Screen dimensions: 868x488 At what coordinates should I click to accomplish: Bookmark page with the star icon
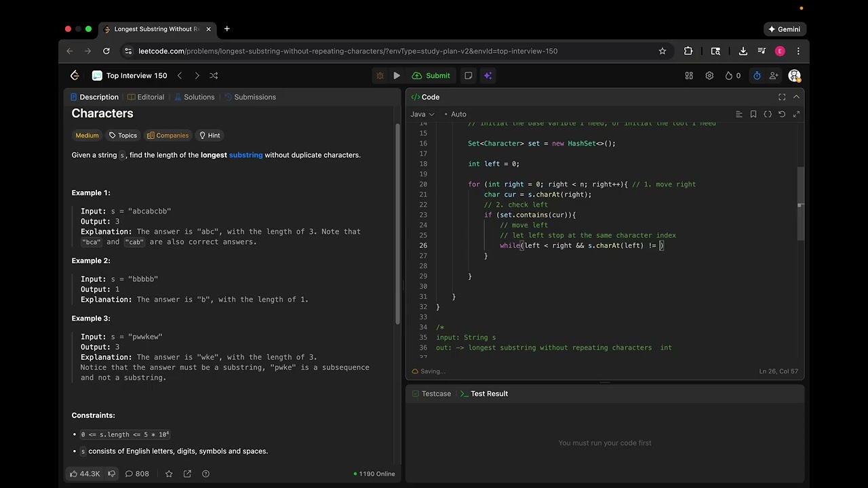(x=663, y=51)
